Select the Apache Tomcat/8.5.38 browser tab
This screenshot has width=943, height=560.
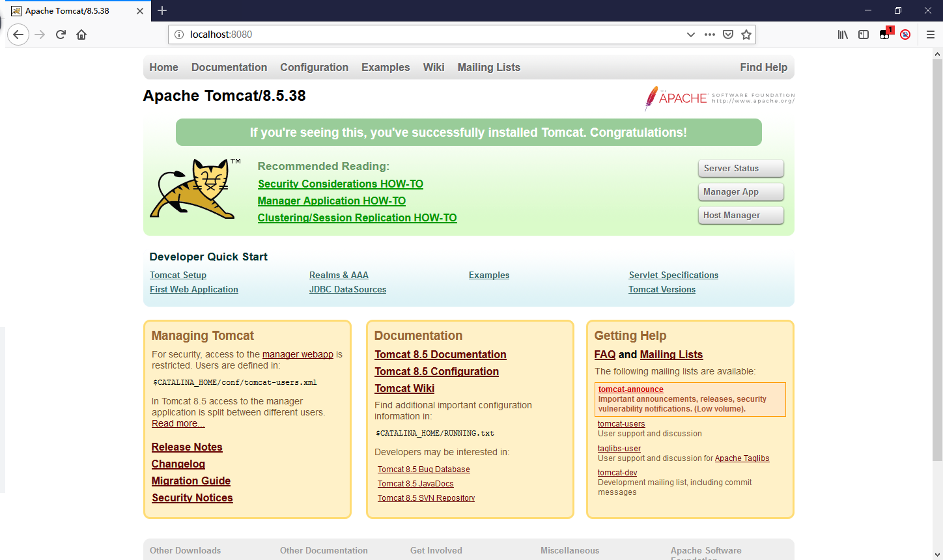pos(78,11)
